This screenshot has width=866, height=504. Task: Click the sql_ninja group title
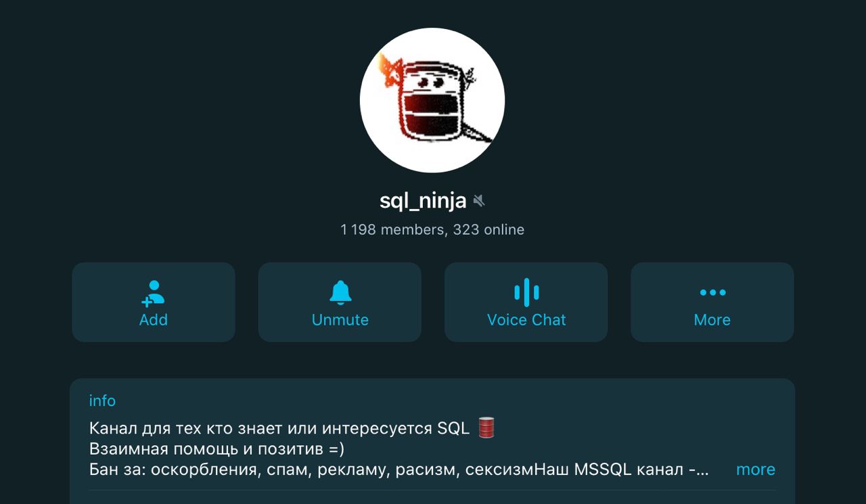pyautogui.click(x=423, y=201)
